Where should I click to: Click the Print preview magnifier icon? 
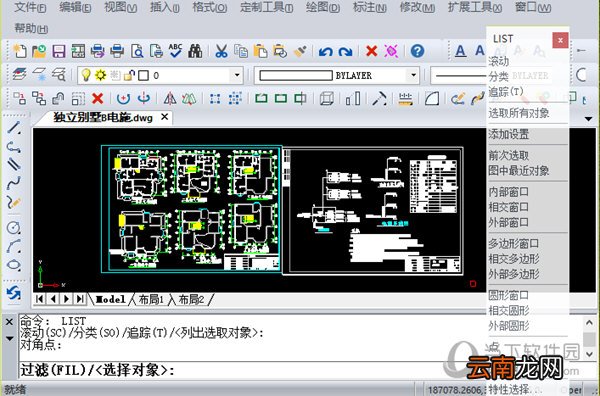[137, 51]
